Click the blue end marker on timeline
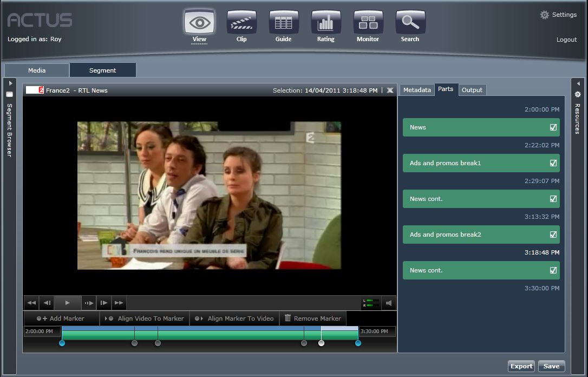The height and width of the screenshot is (377, 588). (358, 343)
